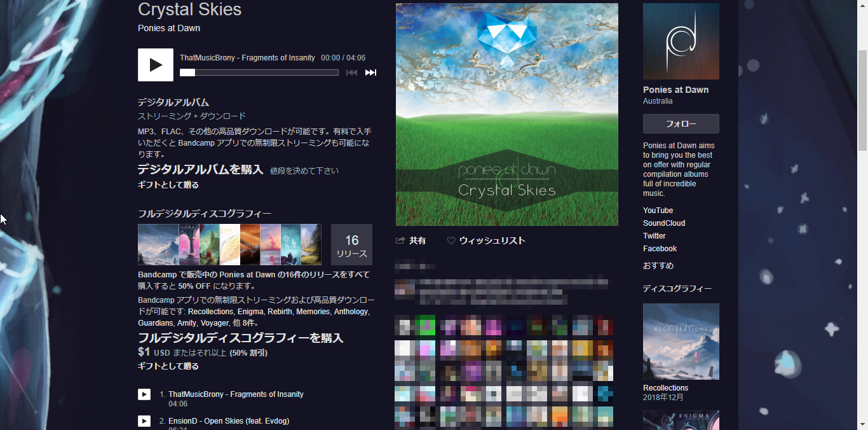Open the discography covers strip thumbnail
This screenshot has width=868, height=430.
229,245
